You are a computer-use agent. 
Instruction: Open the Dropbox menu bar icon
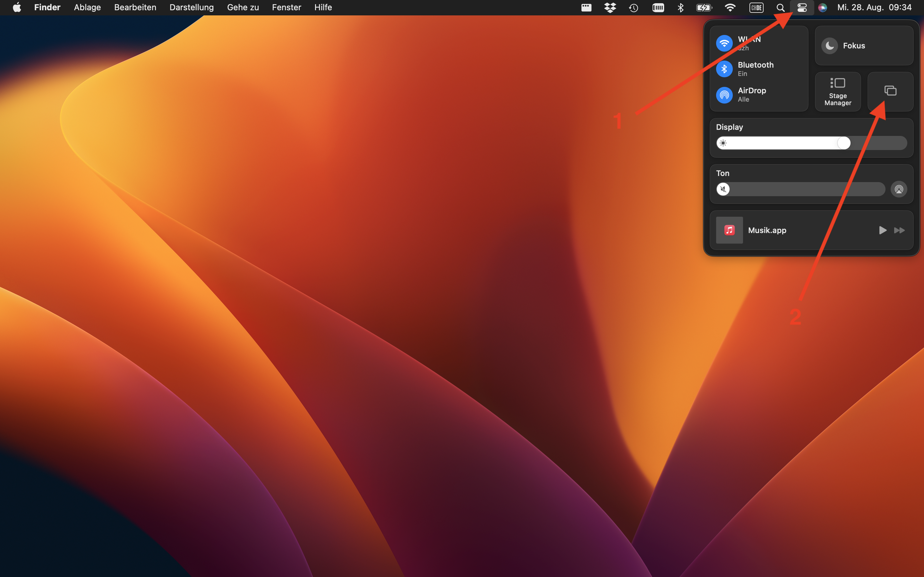click(x=610, y=7)
